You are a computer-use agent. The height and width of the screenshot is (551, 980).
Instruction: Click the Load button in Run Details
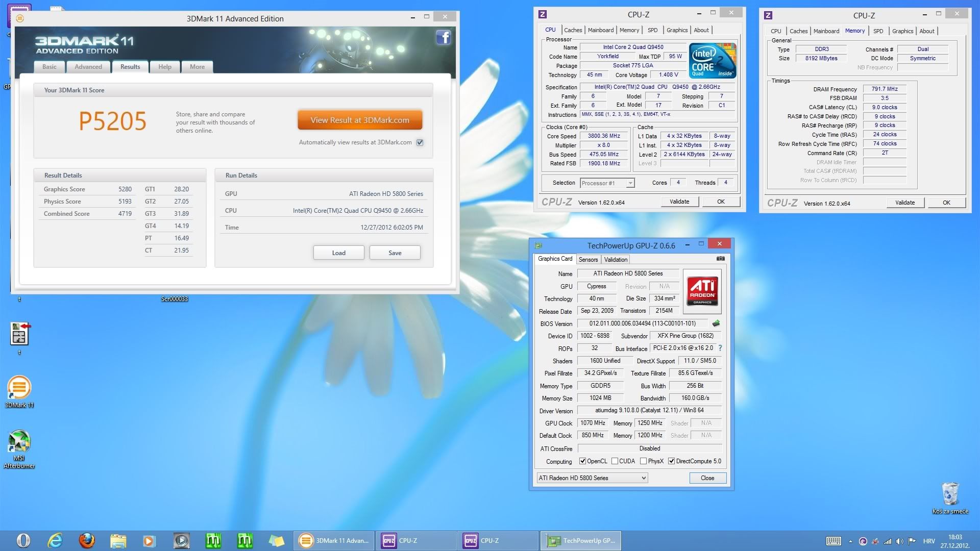pos(338,253)
